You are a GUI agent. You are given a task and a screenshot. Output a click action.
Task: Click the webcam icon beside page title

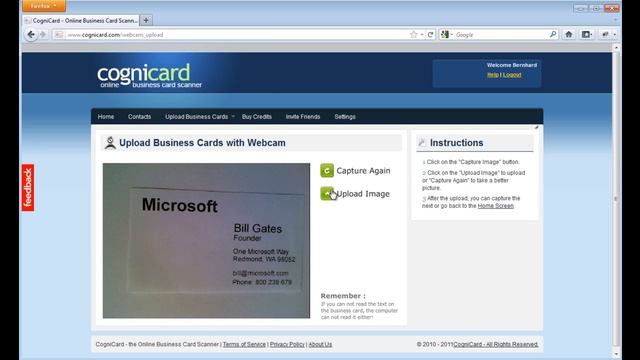pyautogui.click(x=110, y=143)
